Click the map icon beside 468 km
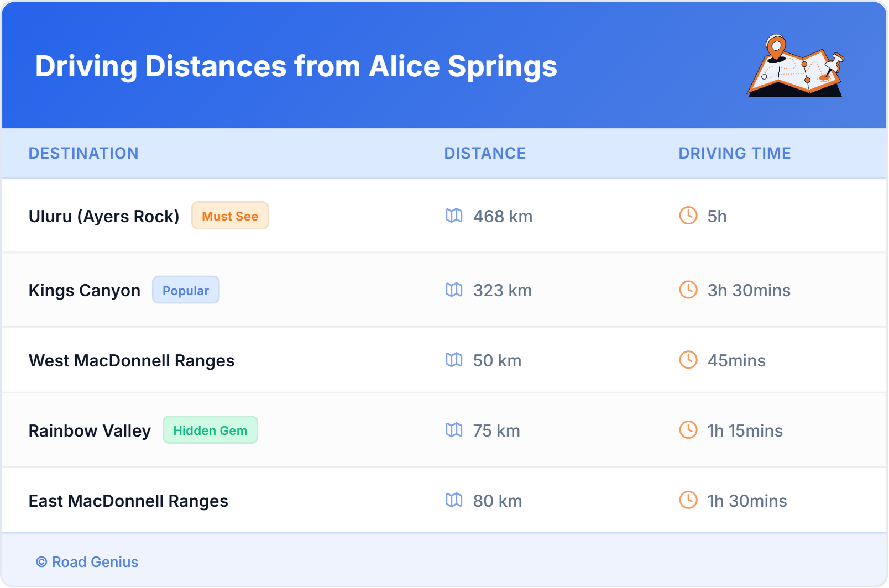 pos(454,216)
